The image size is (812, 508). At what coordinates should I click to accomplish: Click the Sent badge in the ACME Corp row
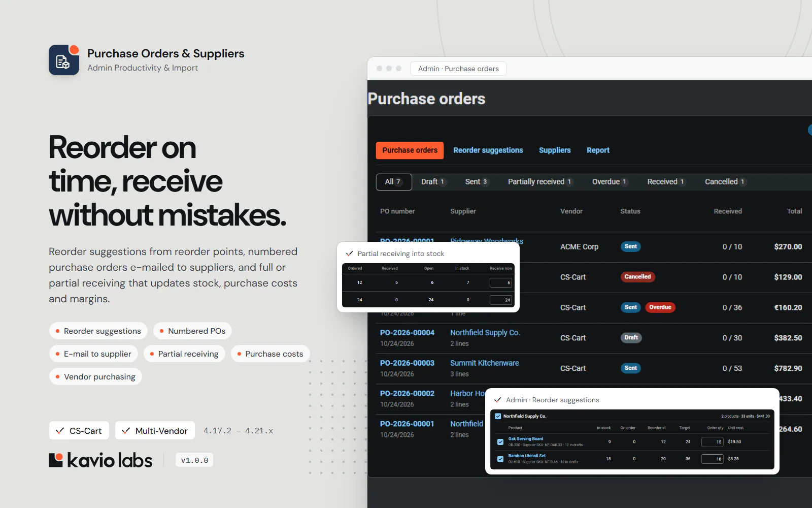pos(630,246)
